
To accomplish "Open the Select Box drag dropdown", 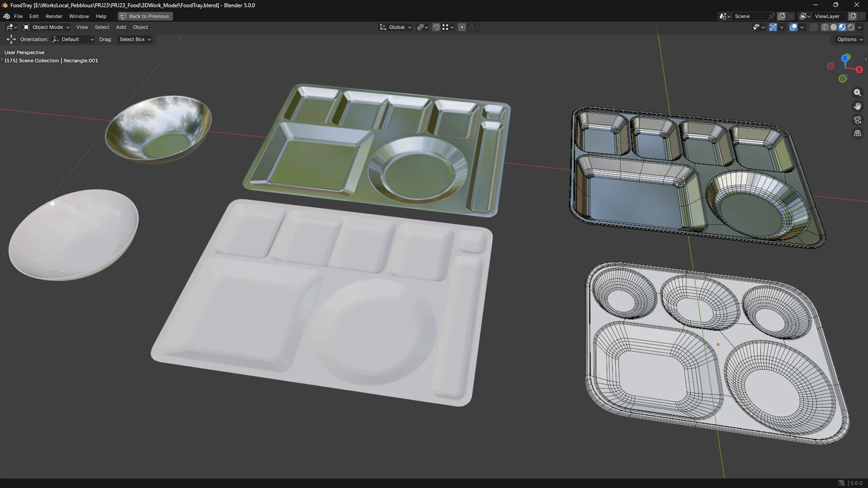I will pyautogui.click(x=135, y=39).
